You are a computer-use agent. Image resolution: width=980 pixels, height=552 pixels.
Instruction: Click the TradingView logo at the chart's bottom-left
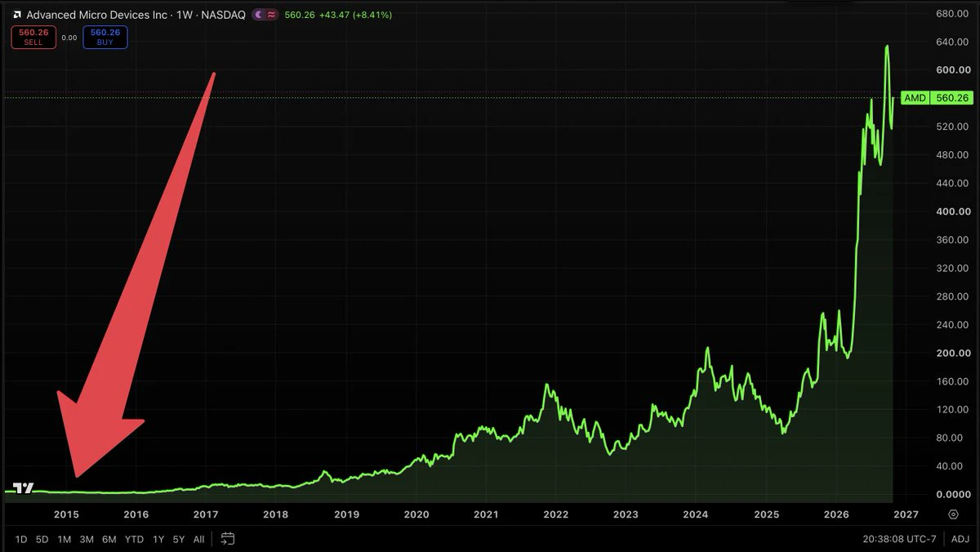click(24, 488)
